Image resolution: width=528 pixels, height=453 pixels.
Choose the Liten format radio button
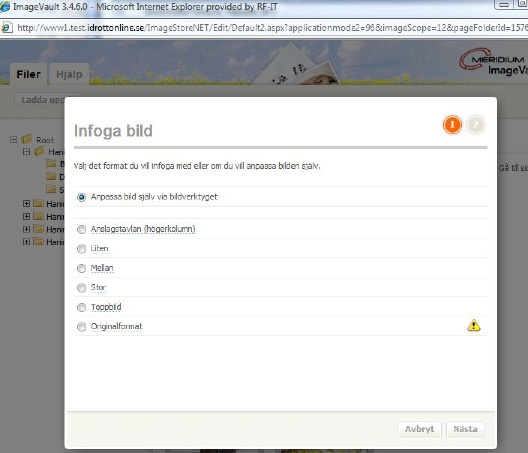coord(81,249)
